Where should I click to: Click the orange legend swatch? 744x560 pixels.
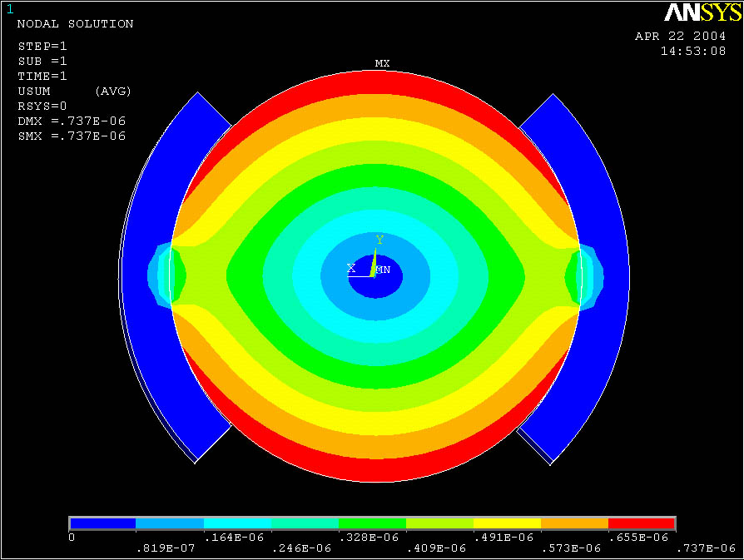pyautogui.click(x=574, y=523)
